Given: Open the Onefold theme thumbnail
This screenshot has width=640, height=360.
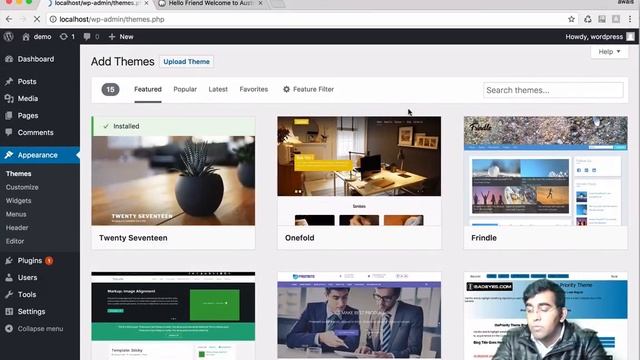Looking at the screenshot, I should (x=359, y=171).
